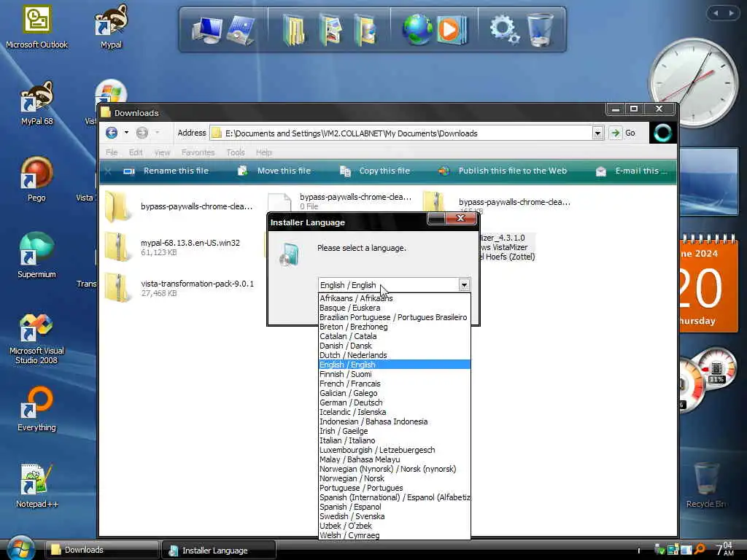
Task: Click the Go button next to address bar
Action: [x=623, y=133]
